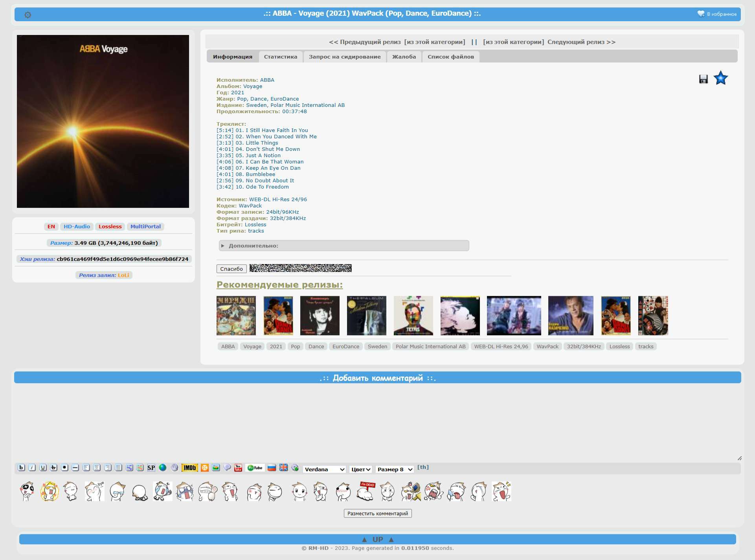
Task: Open the Цвет color dropdown
Action: click(361, 469)
